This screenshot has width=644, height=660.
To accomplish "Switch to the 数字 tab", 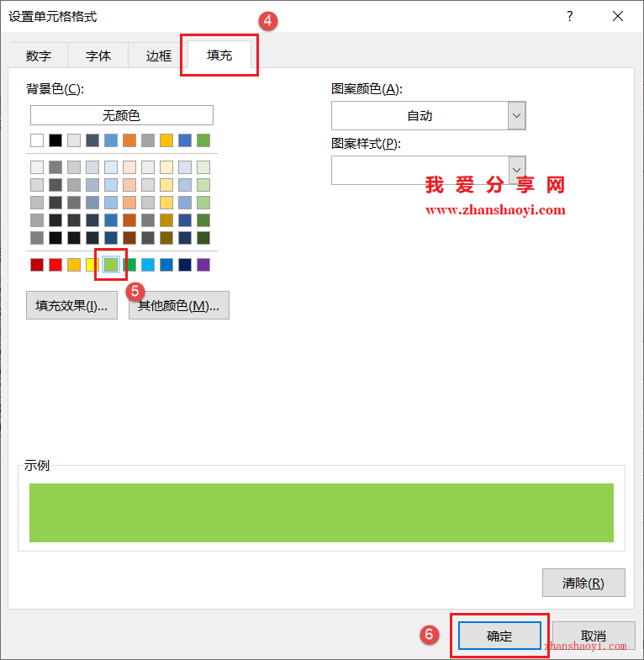I will point(39,55).
